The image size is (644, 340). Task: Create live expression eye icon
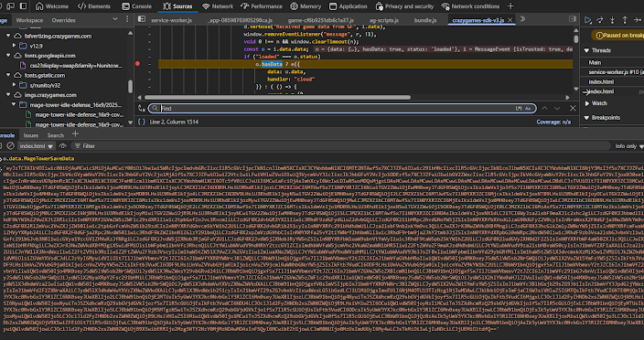coord(62,146)
